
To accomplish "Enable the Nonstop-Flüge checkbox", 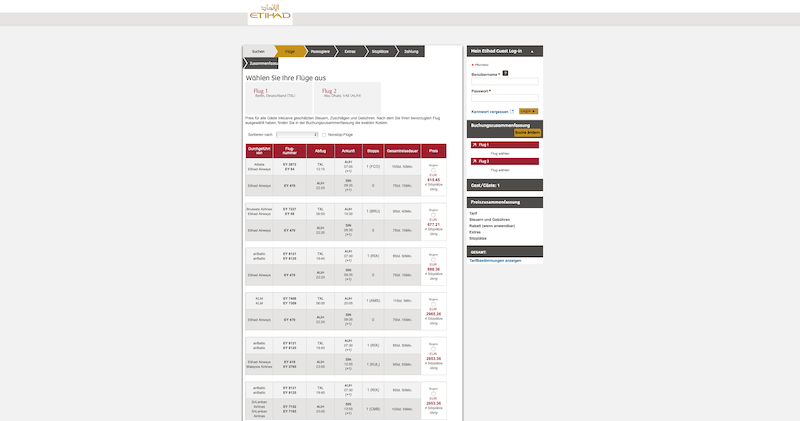I will click(x=324, y=135).
